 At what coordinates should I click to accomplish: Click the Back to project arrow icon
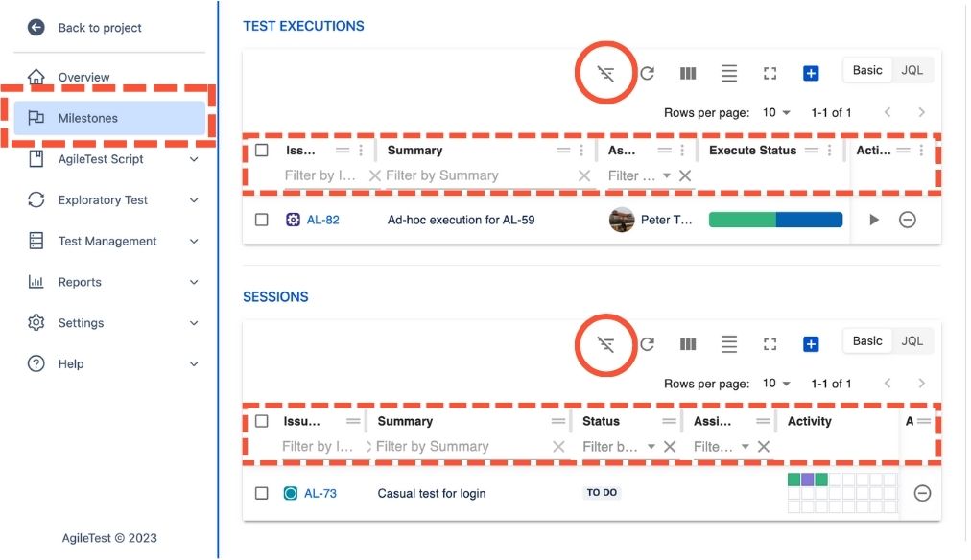click(x=35, y=28)
